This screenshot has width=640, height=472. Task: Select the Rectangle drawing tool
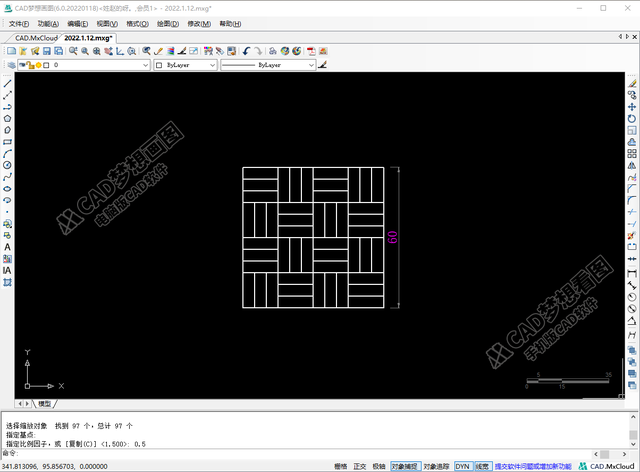pyautogui.click(x=7, y=142)
